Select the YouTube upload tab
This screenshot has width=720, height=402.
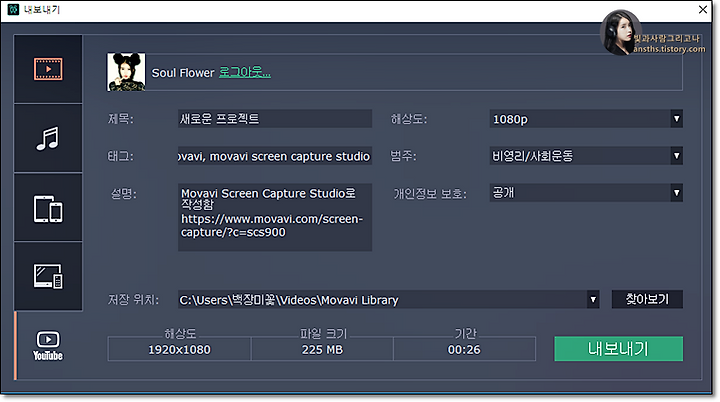(48, 345)
